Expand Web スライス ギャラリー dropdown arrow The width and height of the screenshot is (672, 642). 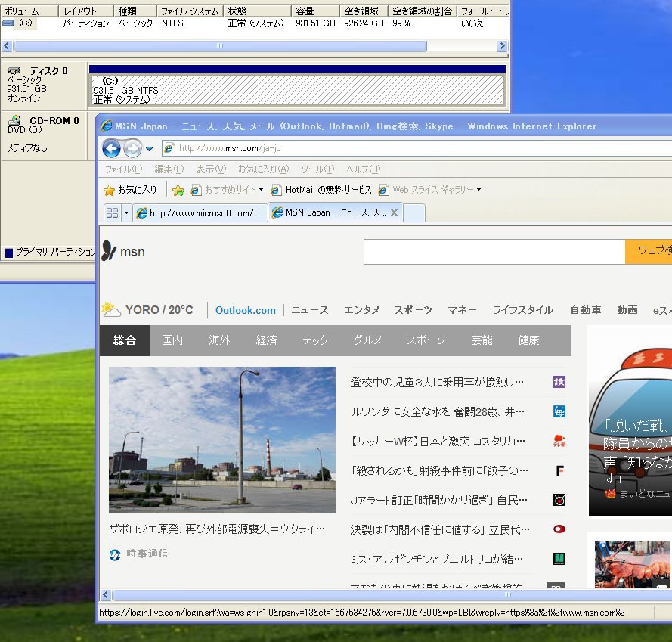(x=478, y=190)
